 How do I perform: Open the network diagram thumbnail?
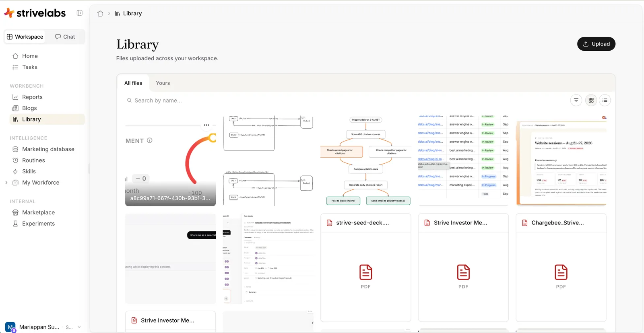268,161
